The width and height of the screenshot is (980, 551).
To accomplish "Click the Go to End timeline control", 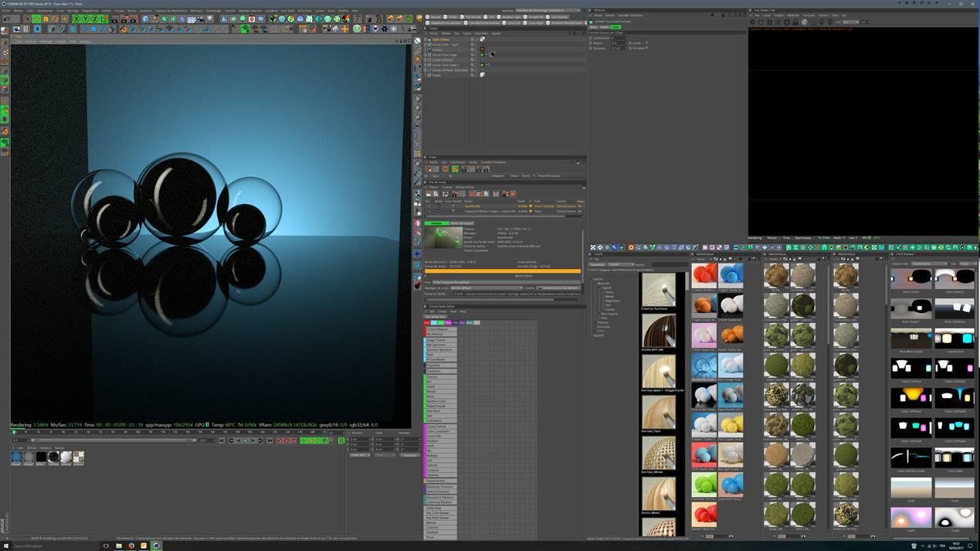I will click(x=270, y=440).
